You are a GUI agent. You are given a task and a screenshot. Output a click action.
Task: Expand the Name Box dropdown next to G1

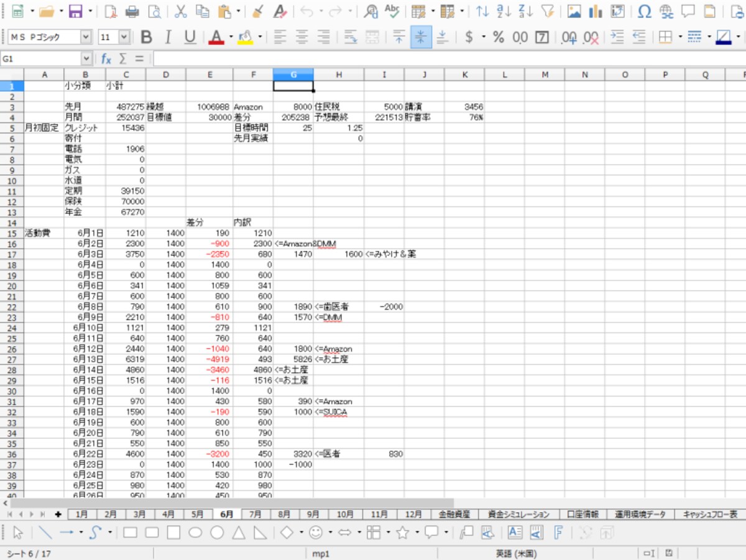(x=86, y=58)
